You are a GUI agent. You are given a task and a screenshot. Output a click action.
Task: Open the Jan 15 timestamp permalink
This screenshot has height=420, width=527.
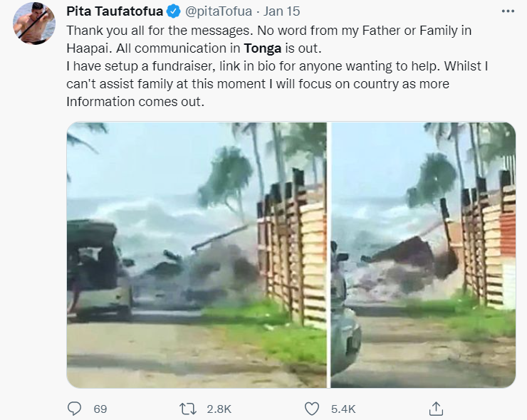pyautogui.click(x=281, y=11)
